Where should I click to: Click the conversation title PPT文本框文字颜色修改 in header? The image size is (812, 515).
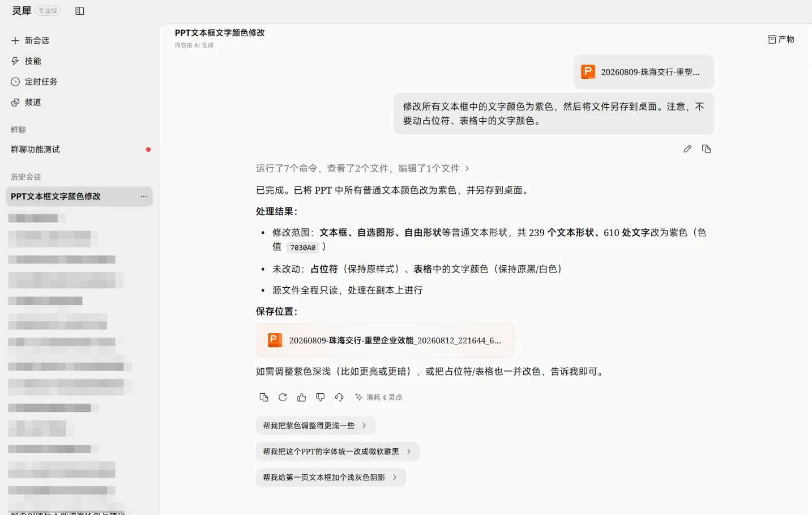click(220, 33)
